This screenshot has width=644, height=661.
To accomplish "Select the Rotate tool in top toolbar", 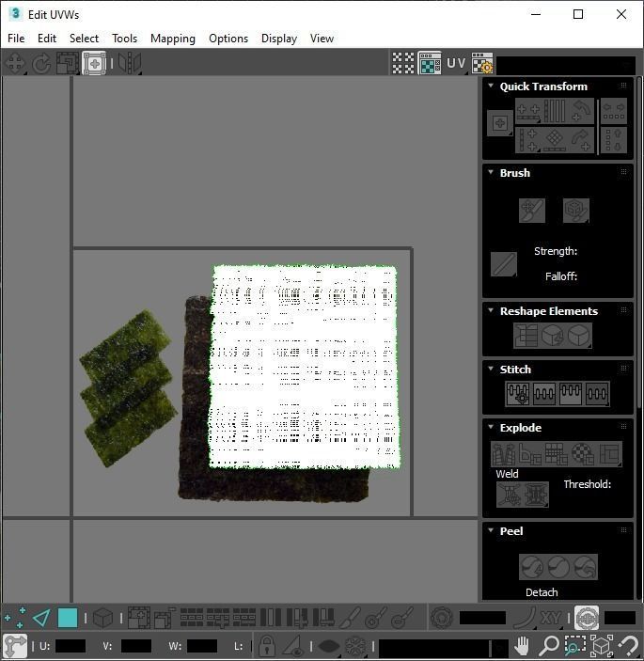I will [x=40, y=63].
